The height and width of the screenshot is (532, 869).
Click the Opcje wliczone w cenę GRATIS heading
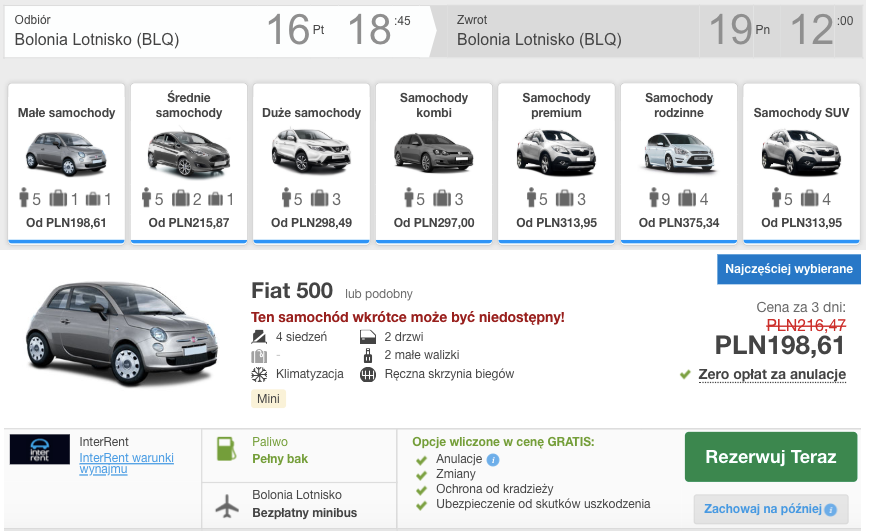pyautogui.click(x=503, y=442)
